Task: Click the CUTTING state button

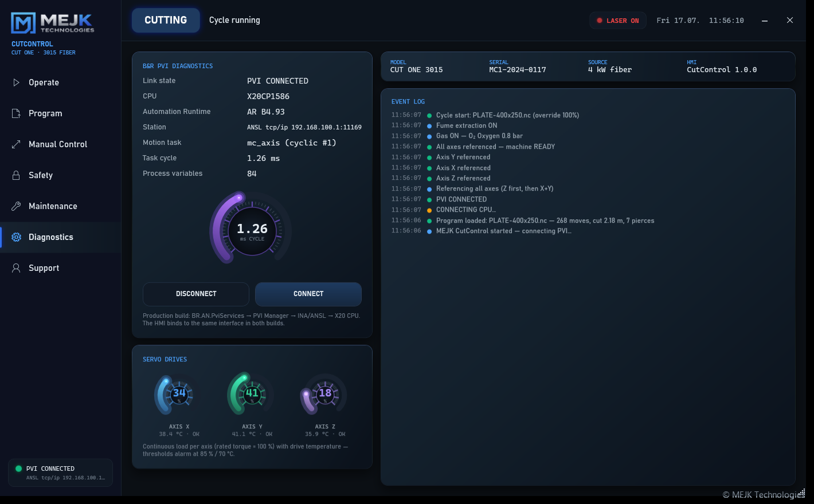Action: pyautogui.click(x=166, y=20)
